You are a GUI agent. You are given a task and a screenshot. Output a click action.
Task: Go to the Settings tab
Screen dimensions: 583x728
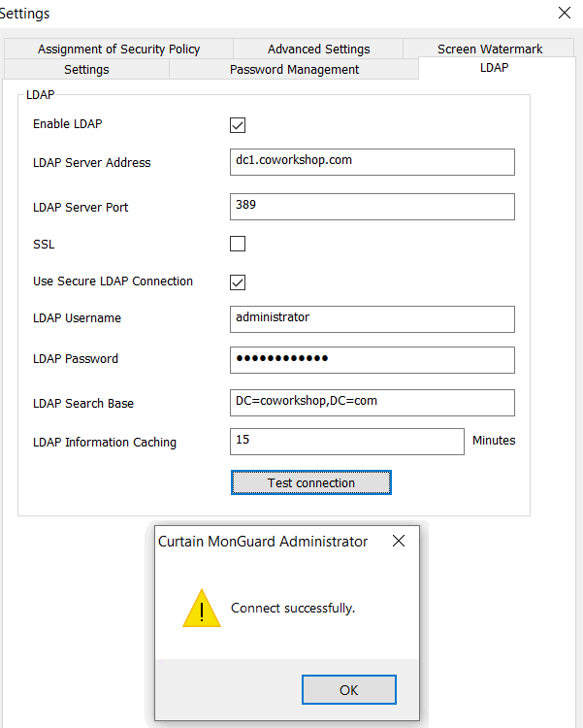86,69
